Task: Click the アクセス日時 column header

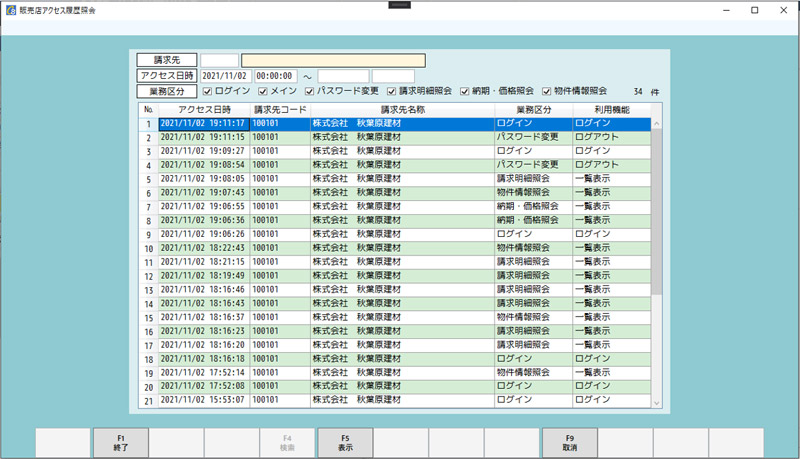Action: 204,110
